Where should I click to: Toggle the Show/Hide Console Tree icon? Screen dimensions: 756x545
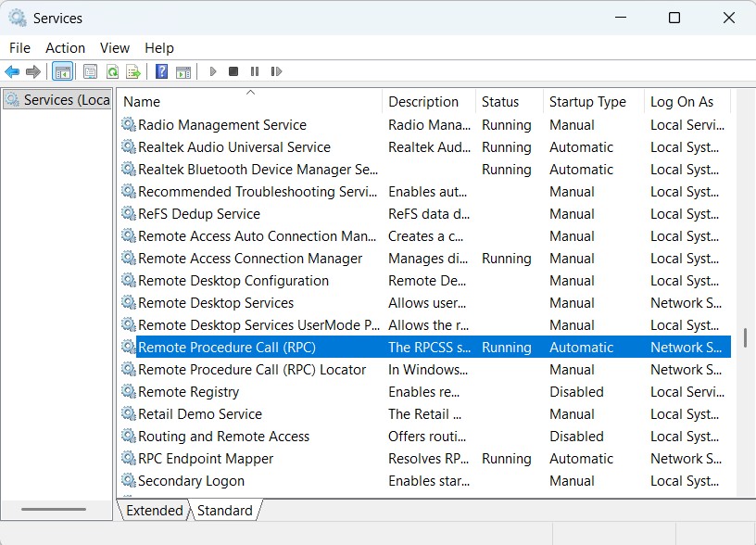[x=63, y=72]
